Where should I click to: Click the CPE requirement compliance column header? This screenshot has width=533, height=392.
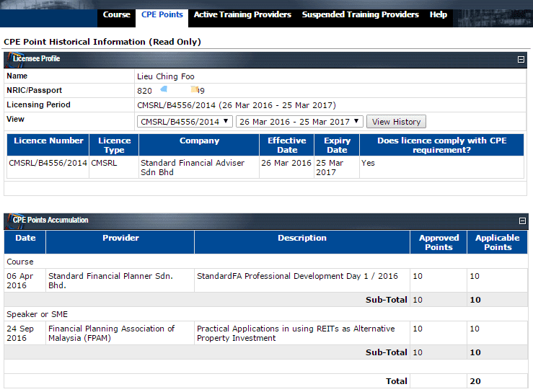point(441,145)
